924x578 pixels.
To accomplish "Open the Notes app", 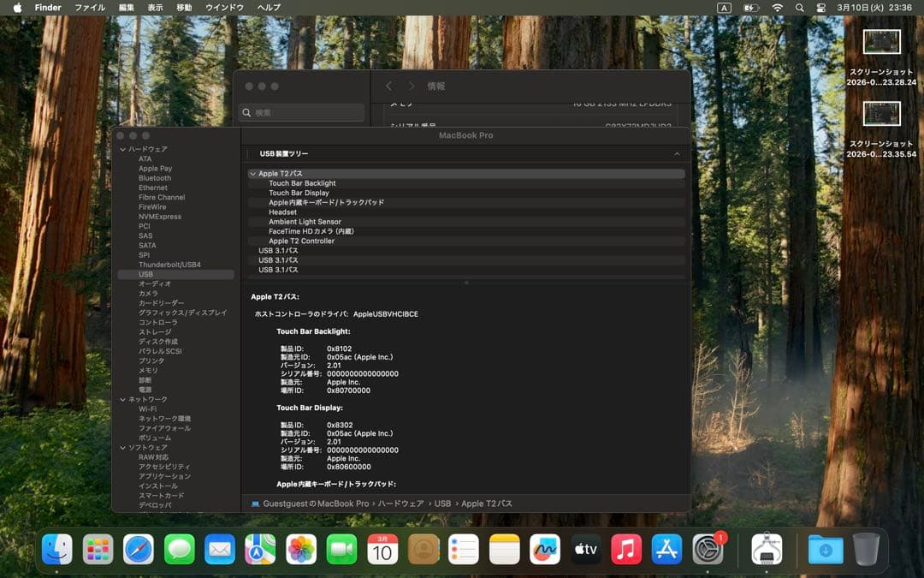I will click(505, 549).
